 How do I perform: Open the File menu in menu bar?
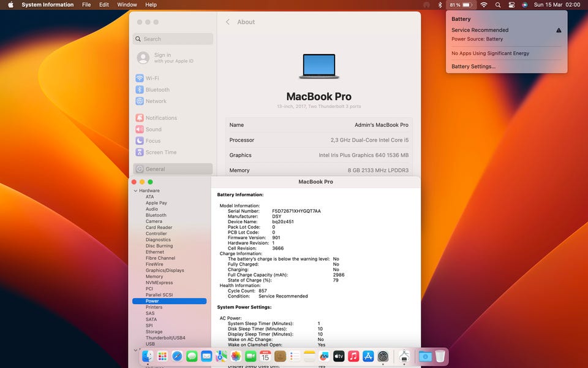pos(86,5)
